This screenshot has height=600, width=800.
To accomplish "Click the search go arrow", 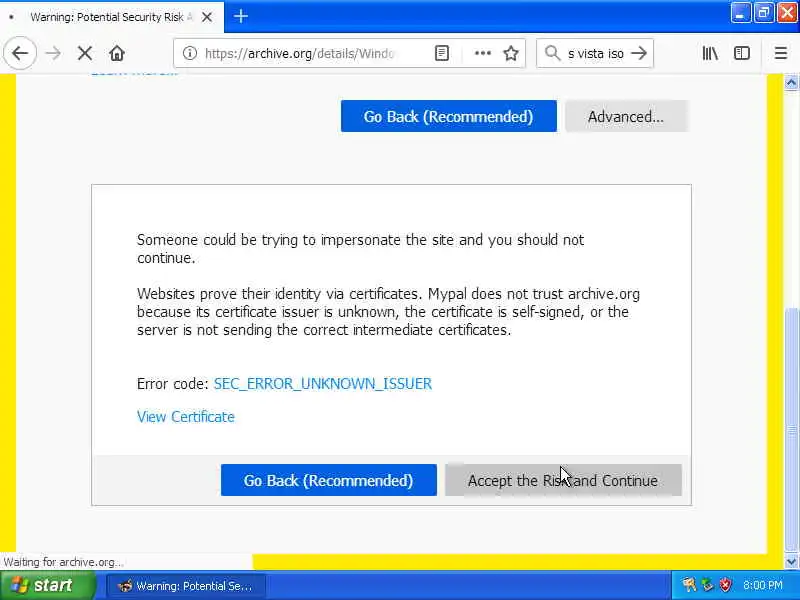I will 638,53.
